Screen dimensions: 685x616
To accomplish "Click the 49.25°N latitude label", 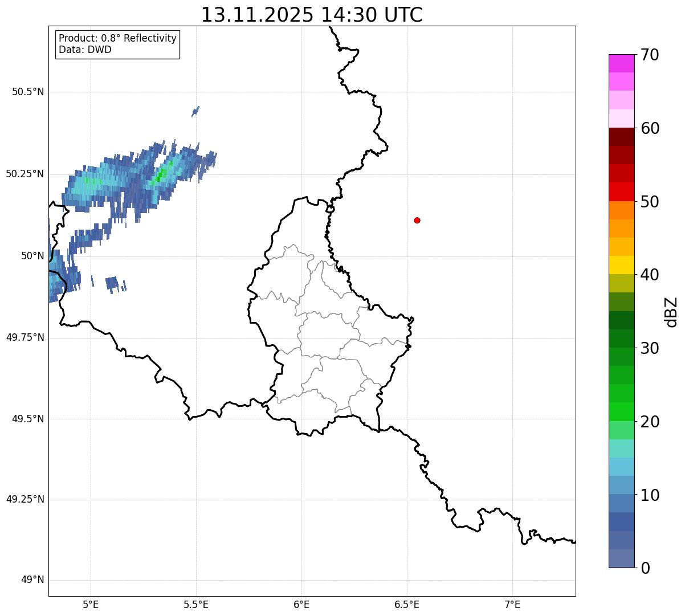I will click(x=25, y=500).
